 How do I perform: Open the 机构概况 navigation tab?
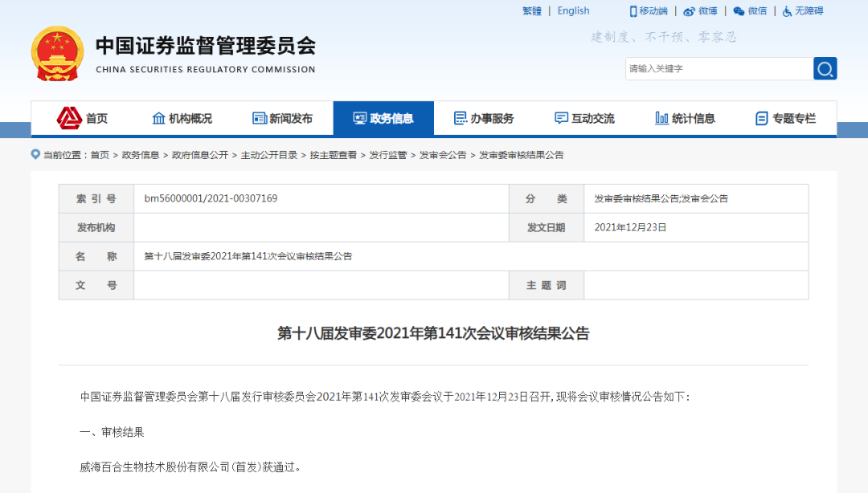pos(182,118)
